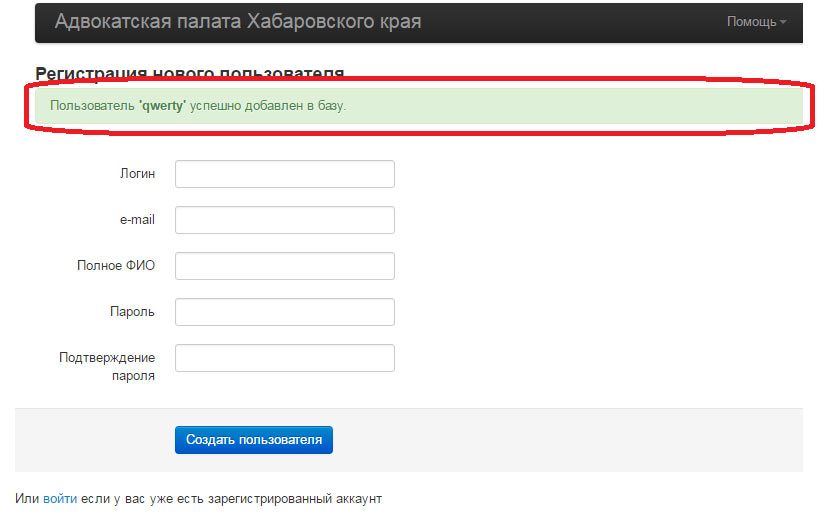Focus the e-mail input field

(x=285, y=220)
